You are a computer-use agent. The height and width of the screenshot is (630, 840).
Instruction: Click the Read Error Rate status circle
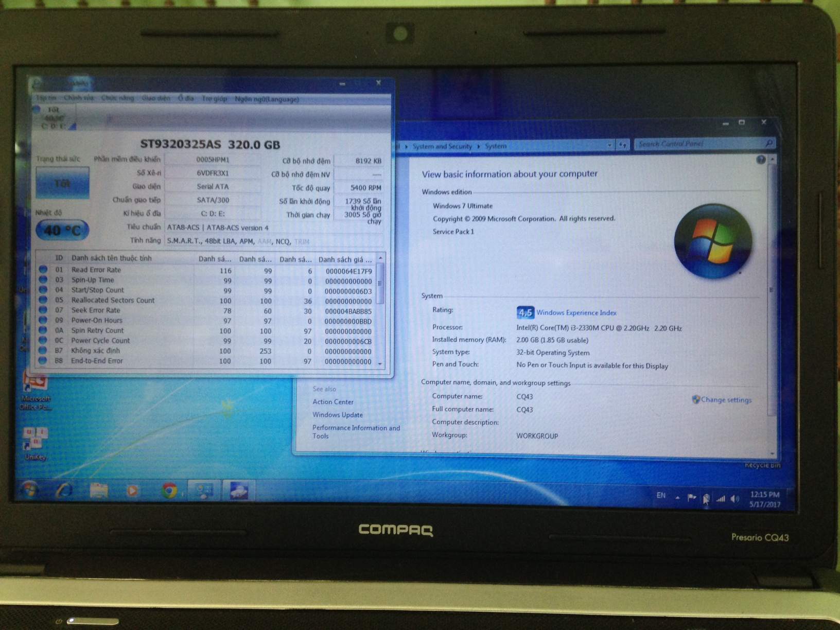point(43,269)
